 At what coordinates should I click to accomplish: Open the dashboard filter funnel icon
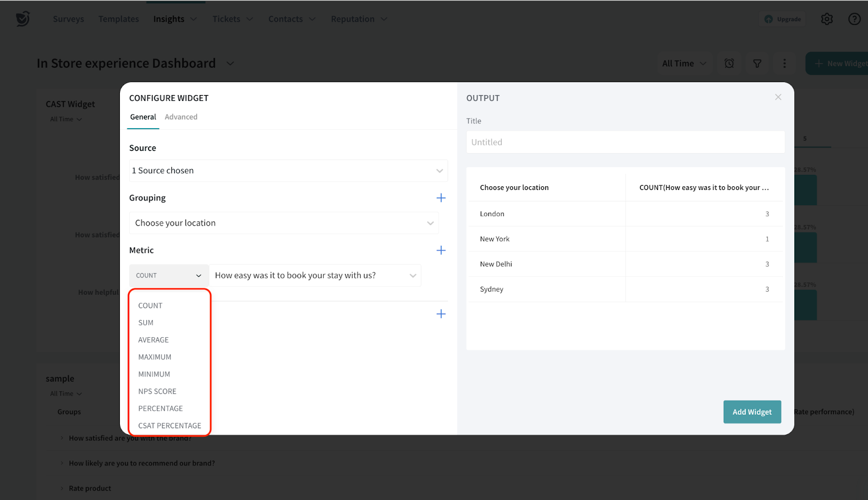tap(757, 64)
